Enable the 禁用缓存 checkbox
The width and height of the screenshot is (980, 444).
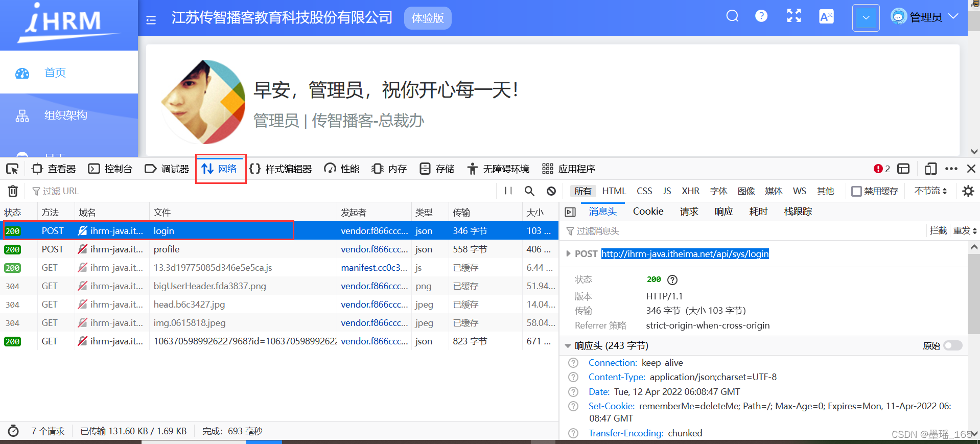[x=857, y=191]
